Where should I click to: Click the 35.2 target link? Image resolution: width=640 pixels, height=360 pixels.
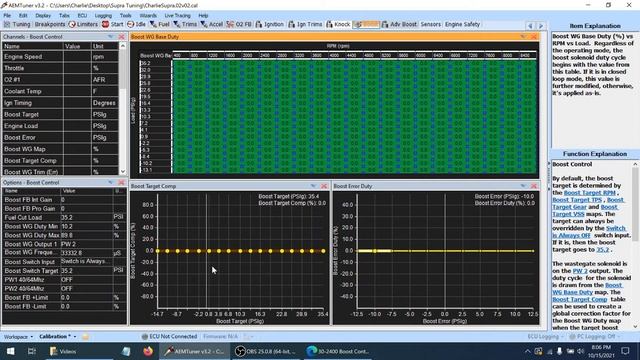[x=603, y=250]
